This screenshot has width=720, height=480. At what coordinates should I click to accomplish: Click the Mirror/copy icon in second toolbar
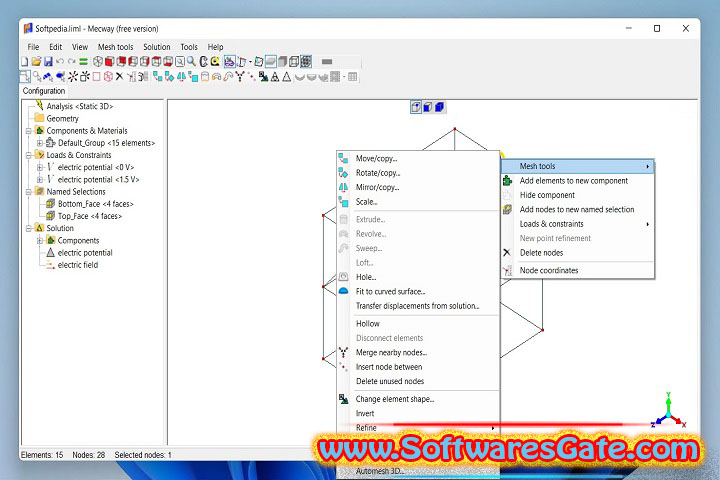click(x=181, y=77)
